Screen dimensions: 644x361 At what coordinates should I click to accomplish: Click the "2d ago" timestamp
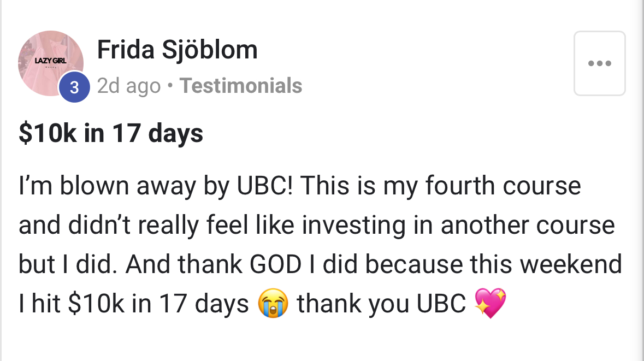coord(129,86)
